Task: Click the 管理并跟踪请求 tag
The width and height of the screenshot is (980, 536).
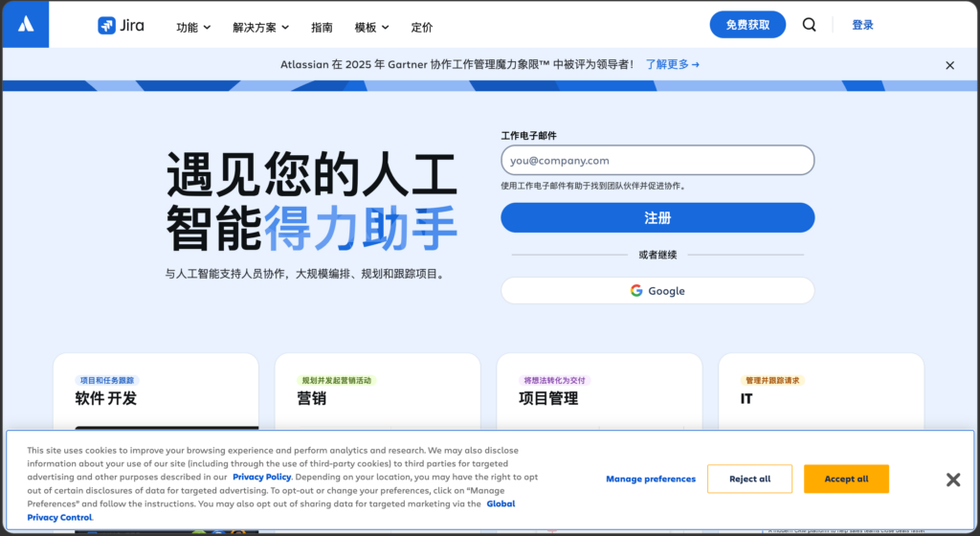Action: click(x=772, y=380)
